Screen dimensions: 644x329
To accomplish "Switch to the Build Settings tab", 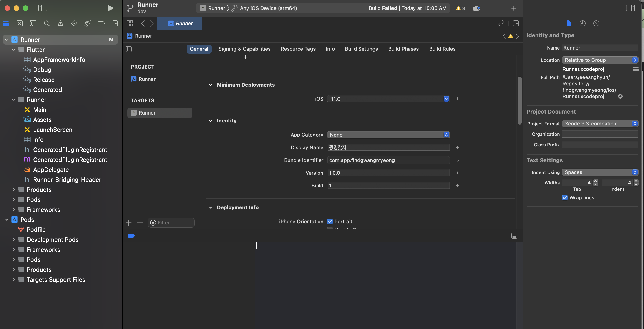I will (361, 49).
